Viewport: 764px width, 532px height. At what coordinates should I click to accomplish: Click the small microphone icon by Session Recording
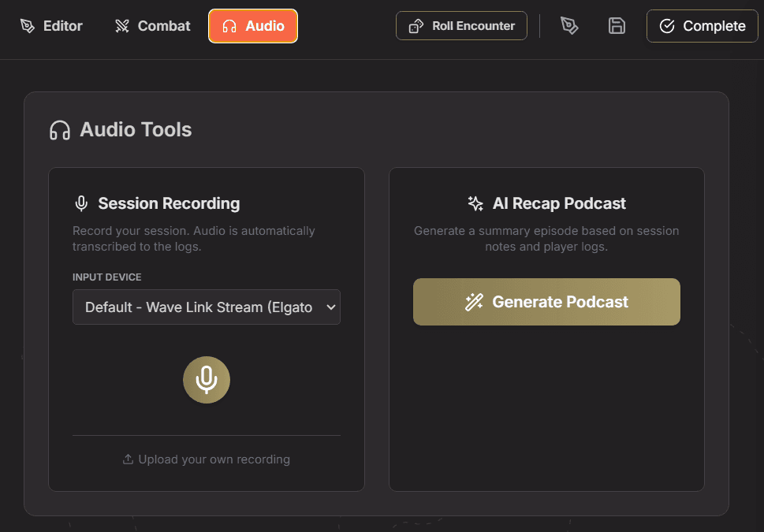pos(81,203)
